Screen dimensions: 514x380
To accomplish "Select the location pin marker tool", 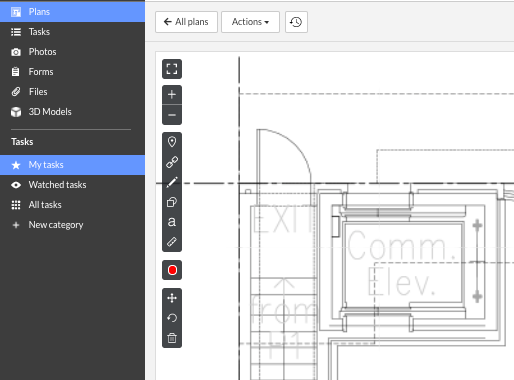I will [x=172, y=142].
